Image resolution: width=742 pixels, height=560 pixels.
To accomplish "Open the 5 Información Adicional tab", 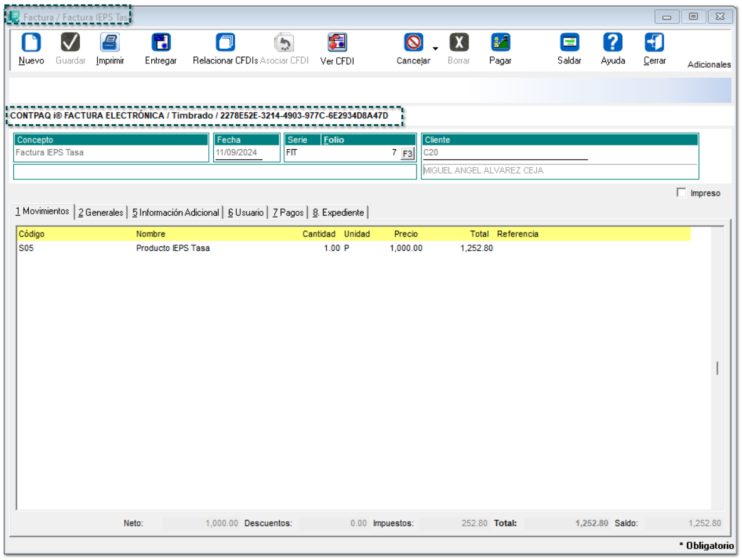I will pyautogui.click(x=176, y=213).
